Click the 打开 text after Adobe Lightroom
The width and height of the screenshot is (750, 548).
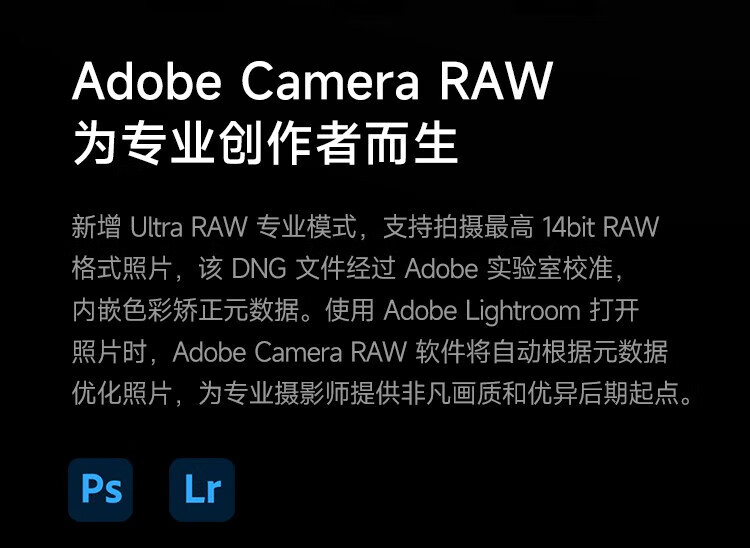point(615,311)
